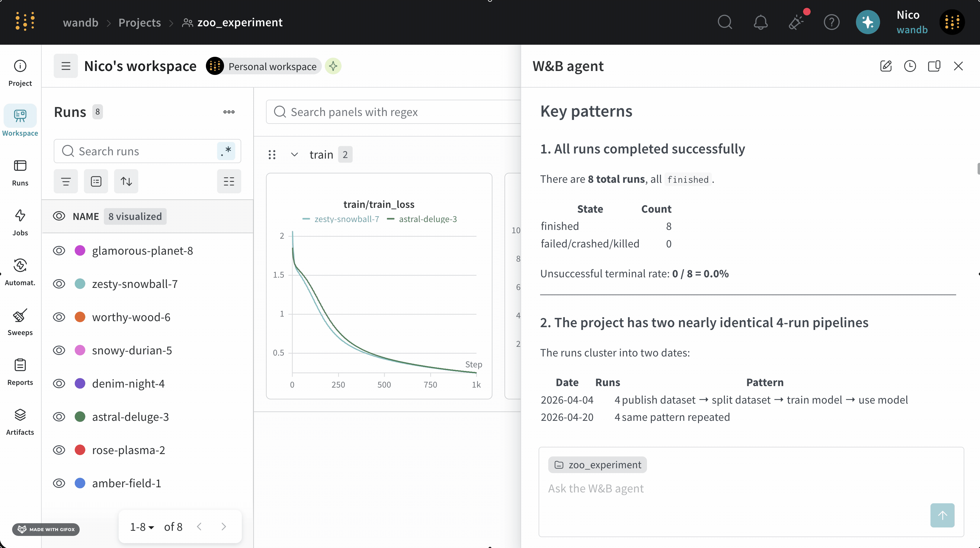Viewport: 980px width, 548px height.
Task: Click the blue swatch for amber-field-1
Action: coord(80,483)
